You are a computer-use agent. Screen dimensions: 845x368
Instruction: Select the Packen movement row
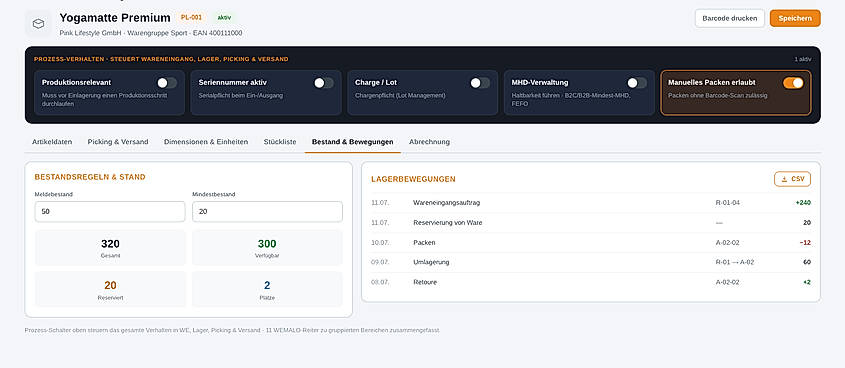[x=591, y=242]
